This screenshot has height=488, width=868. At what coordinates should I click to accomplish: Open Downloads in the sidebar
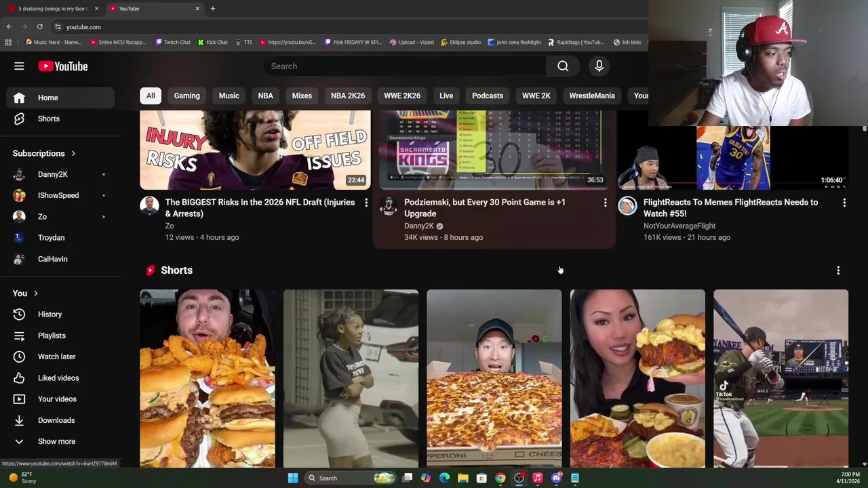61,420
